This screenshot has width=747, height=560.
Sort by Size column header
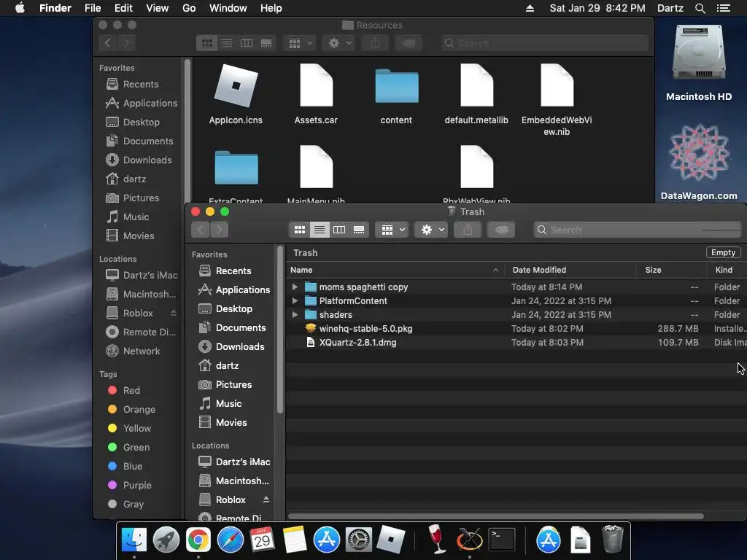pyautogui.click(x=672, y=270)
